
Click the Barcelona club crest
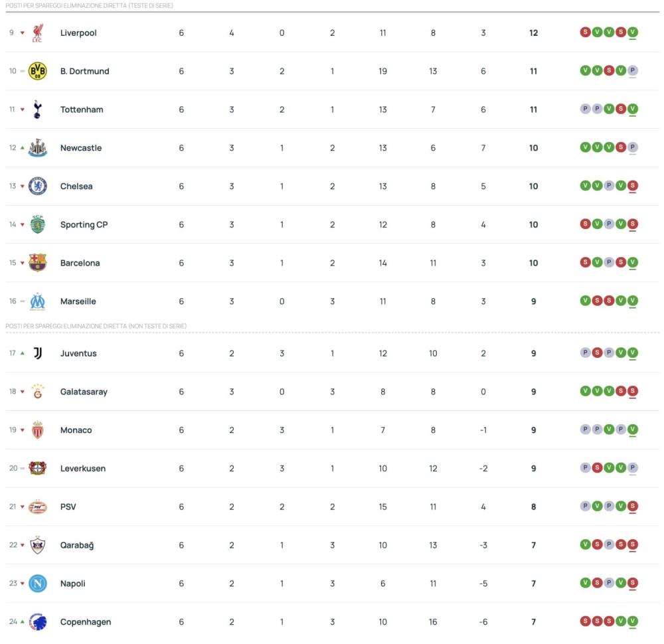pos(38,263)
